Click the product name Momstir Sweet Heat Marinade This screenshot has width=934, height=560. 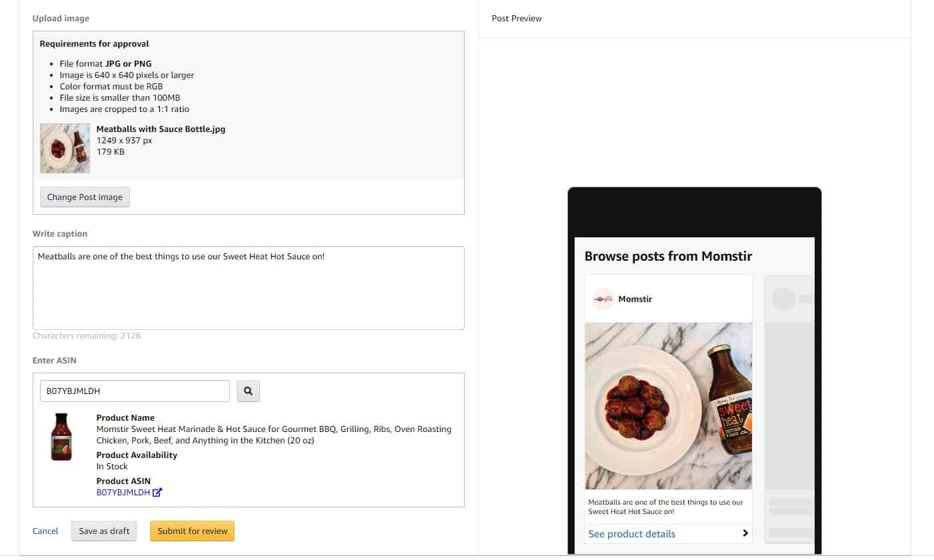[274, 435]
